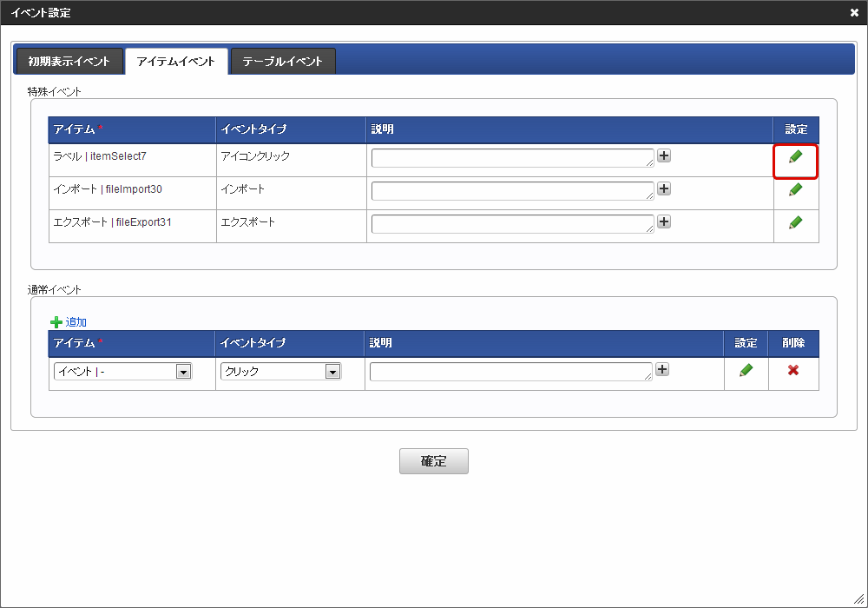Expand the エクスポート description input
The height and width of the screenshot is (608, 868).
(x=664, y=221)
